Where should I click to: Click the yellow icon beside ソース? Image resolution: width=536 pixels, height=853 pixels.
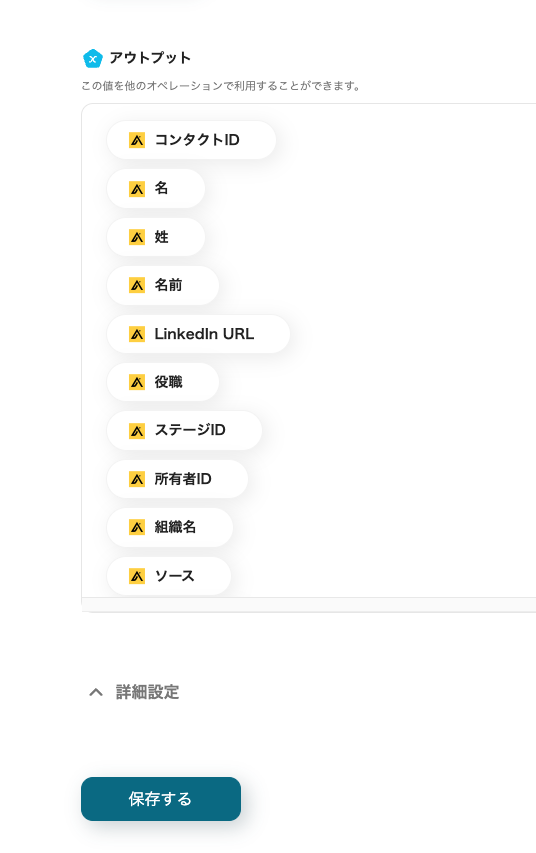(x=137, y=576)
